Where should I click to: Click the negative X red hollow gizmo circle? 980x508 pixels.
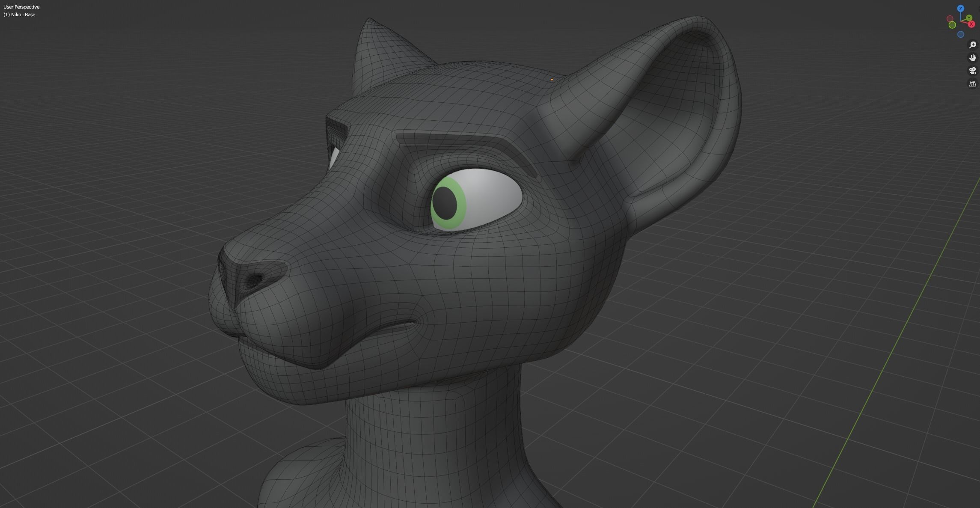[950, 18]
